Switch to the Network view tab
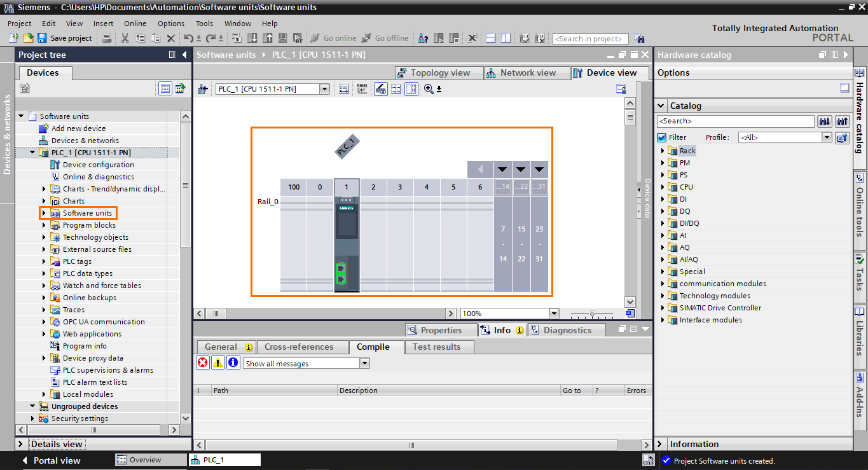Image resolution: width=868 pixels, height=470 pixels. pos(527,72)
